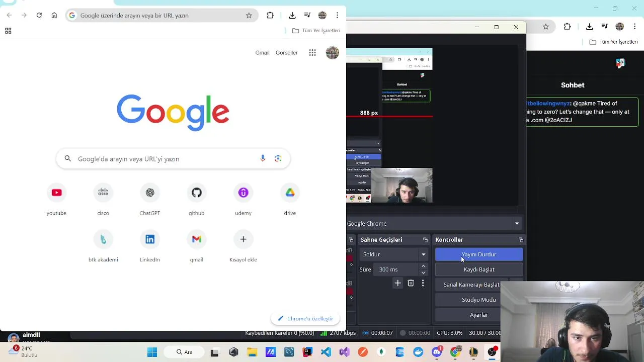
Task: Open OBS Ayarlar settings
Action: (468, 315)
